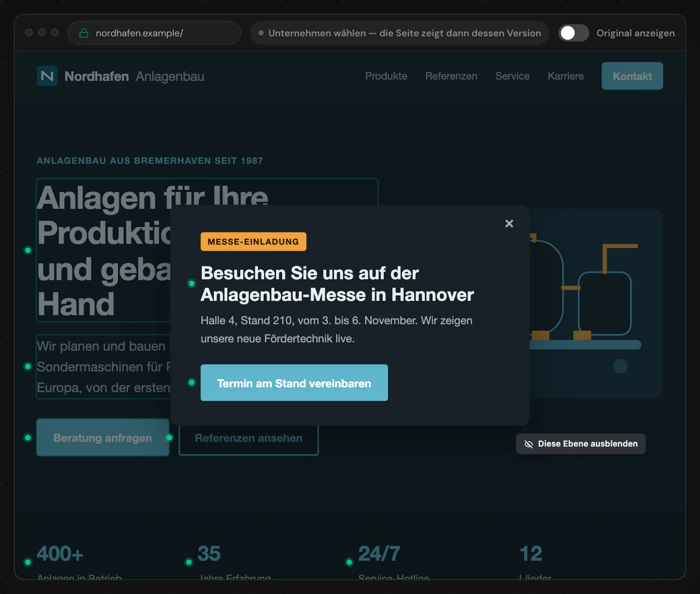Click text 'ANLAGENBAU AUS BREMERHAVEN SEIT 1987'
700x594 pixels.
(150, 161)
